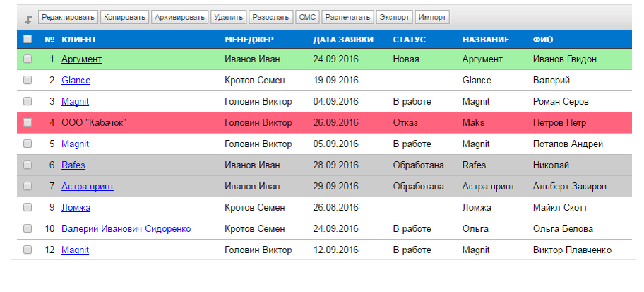Select the checkbox for ООО "Кабачок"

click(28, 122)
